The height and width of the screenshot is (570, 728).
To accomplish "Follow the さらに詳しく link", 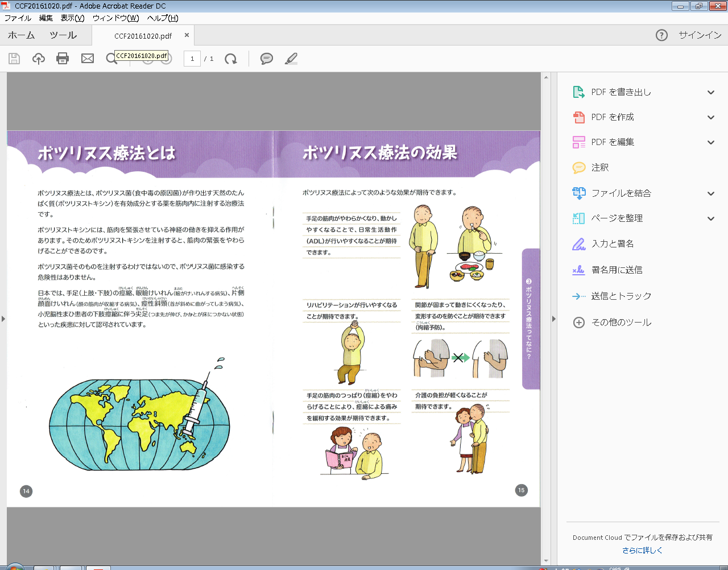I will click(642, 551).
